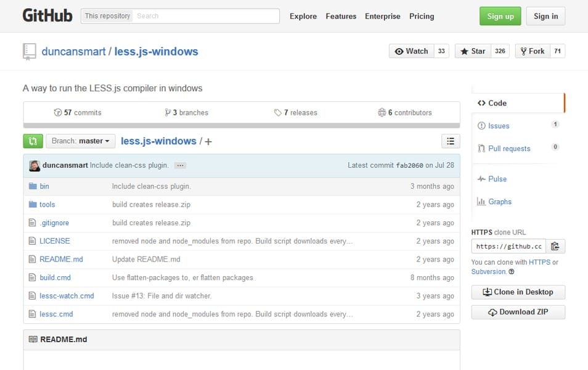Image resolution: width=588 pixels, height=370 pixels.
Task: Open the 7 releases link
Action: click(295, 113)
